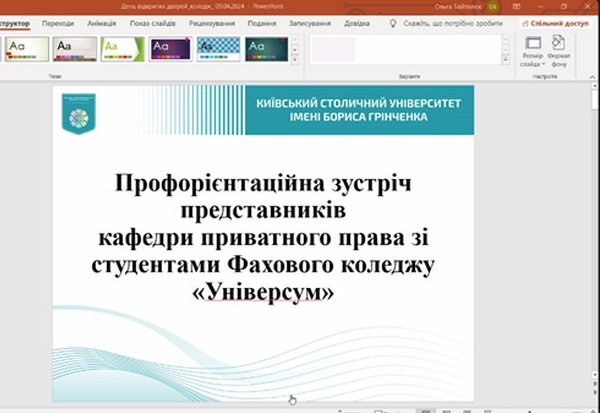Restore down the PowerPoint window
The image size is (600, 413).
click(x=564, y=7)
